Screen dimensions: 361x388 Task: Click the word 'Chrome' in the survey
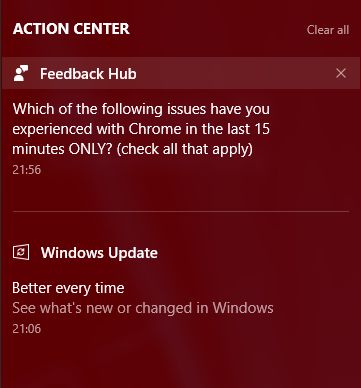pyautogui.click(x=155, y=129)
